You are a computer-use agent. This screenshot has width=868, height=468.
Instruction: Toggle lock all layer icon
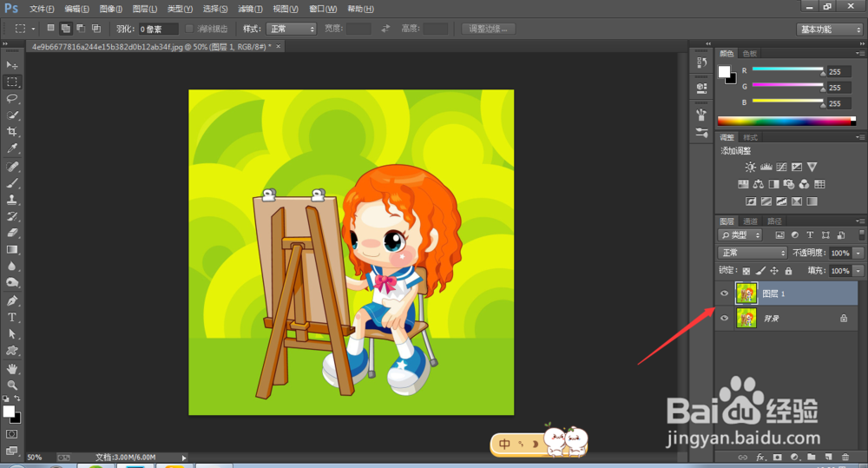788,271
